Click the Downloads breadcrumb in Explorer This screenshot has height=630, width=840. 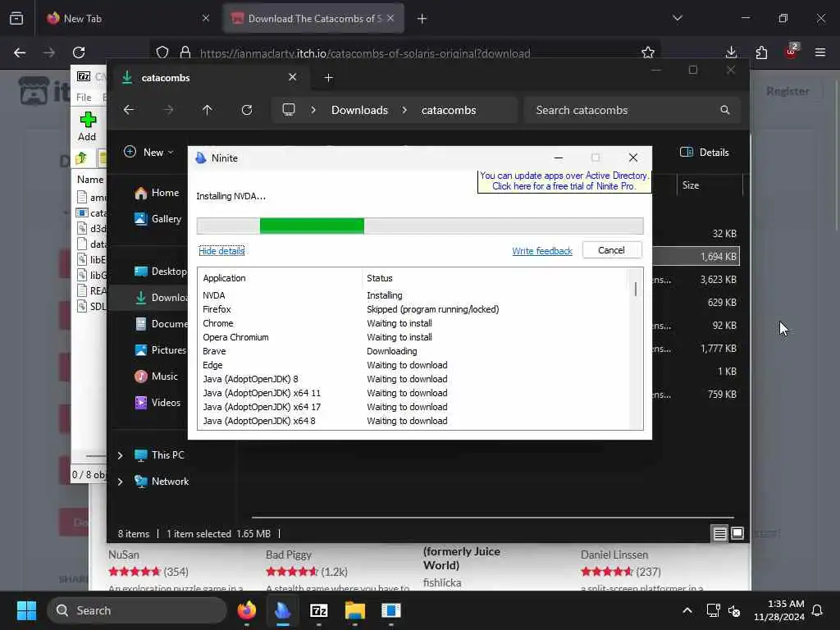point(359,110)
